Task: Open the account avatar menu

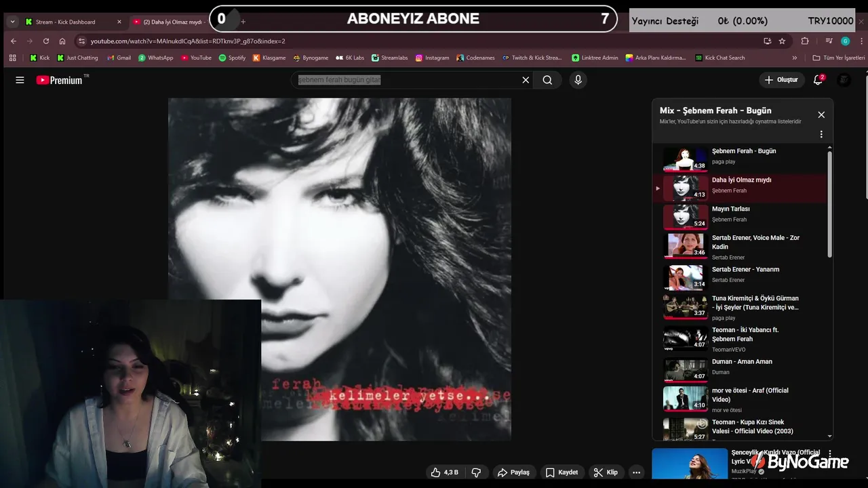Action: point(844,80)
